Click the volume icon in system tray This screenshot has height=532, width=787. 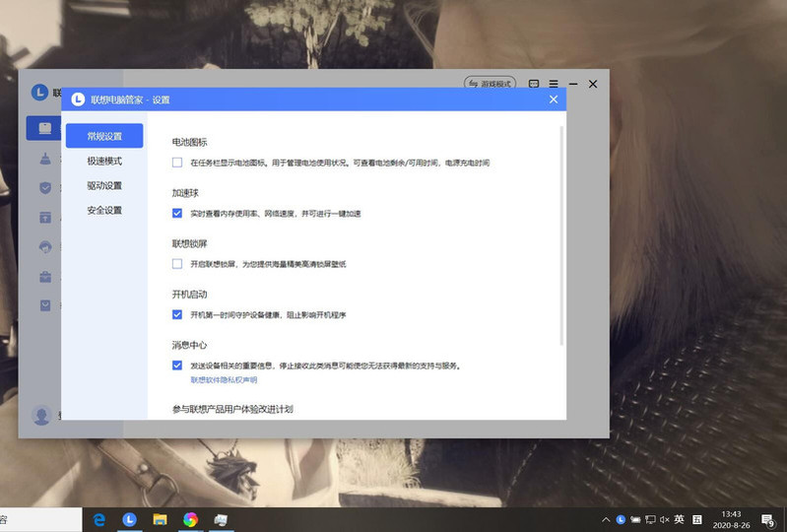tap(664, 519)
